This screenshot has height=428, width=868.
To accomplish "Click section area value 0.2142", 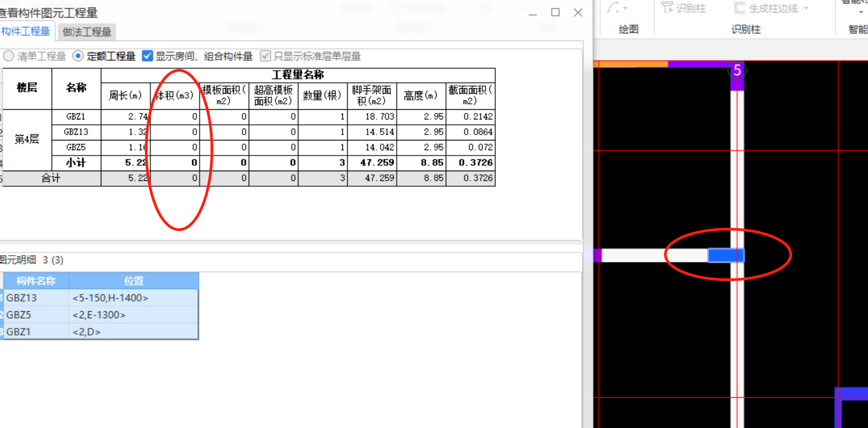I will (471, 117).
